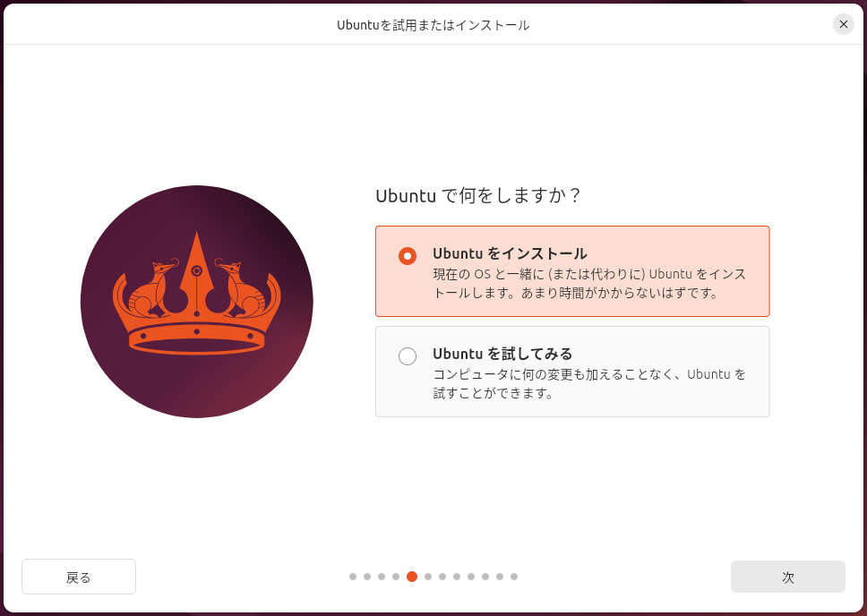Screen dimensions: 867x616
Task: Close the installer with the X button
Action: pos(843,24)
